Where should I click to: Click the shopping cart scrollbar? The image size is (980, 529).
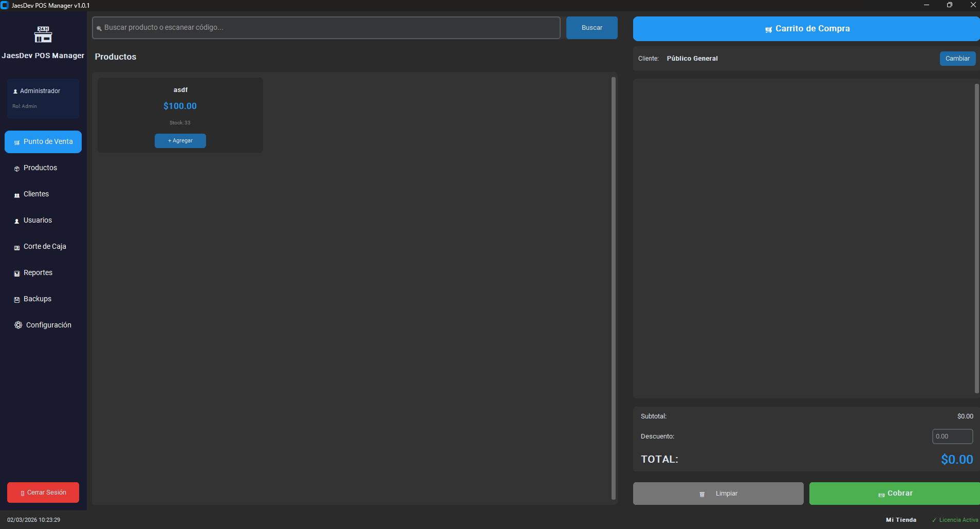(x=977, y=238)
